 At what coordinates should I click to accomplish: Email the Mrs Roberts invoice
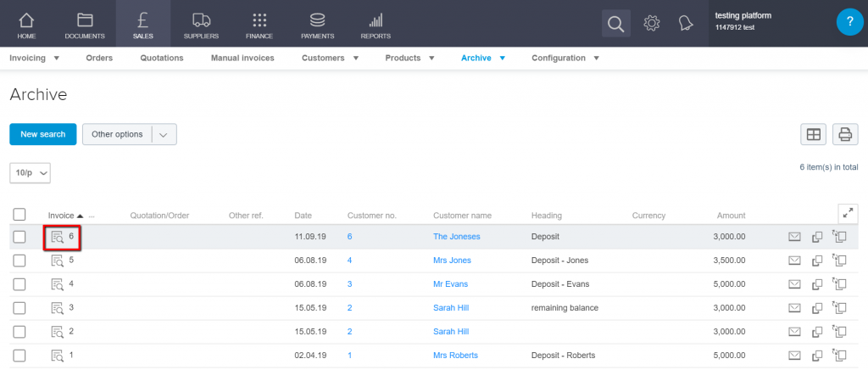794,356
